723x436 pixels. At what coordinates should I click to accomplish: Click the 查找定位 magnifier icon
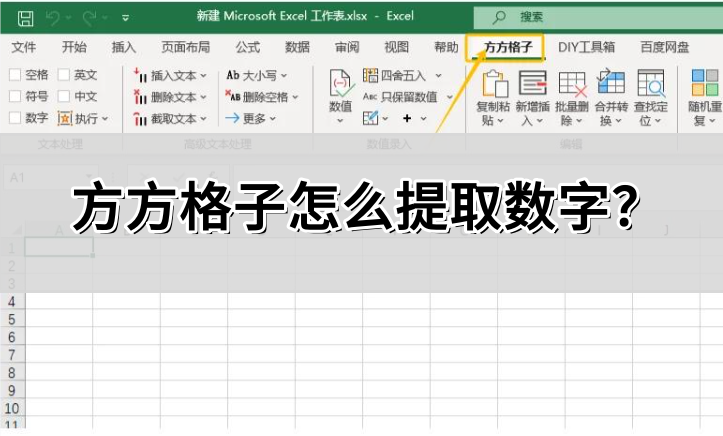click(651, 83)
